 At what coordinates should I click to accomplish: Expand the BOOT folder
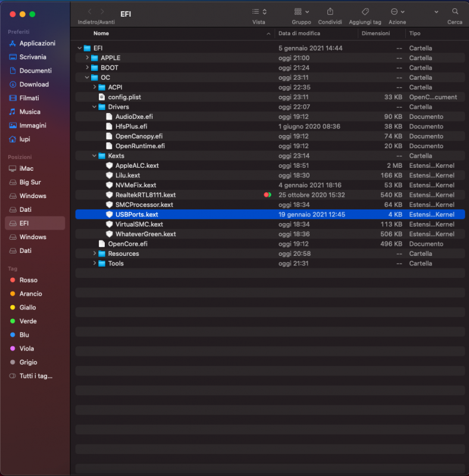[87, 67]
